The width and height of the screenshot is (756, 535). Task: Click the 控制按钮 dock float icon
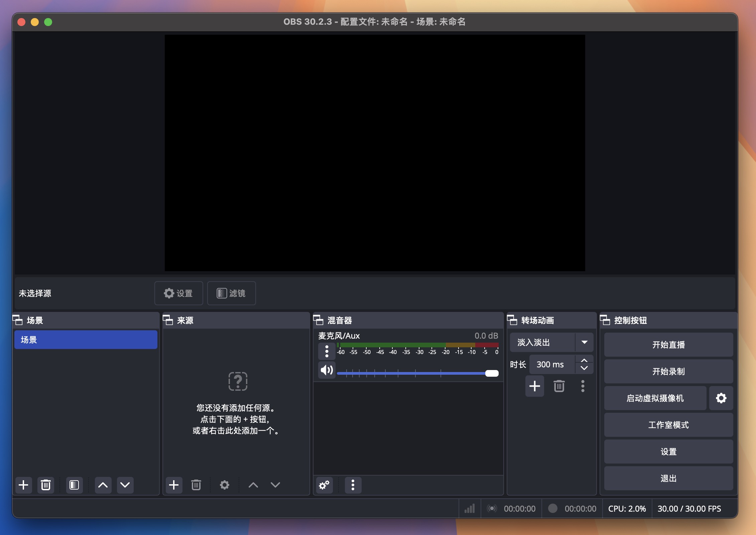click(x=605, y=320)
